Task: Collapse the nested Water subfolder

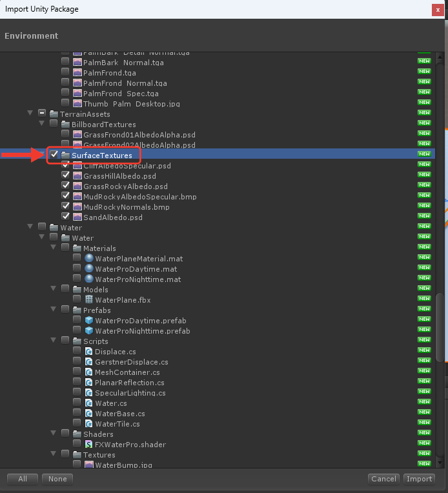Action: pos(42,237)
